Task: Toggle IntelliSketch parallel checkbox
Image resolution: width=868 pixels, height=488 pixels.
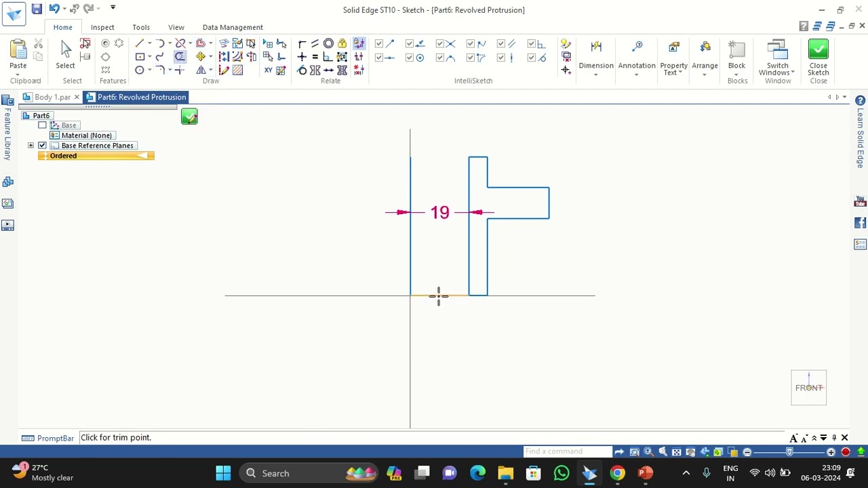Action: 501,43
